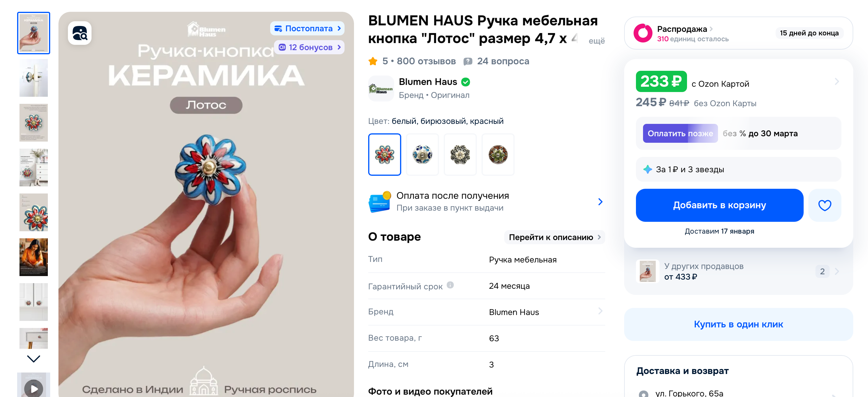Viewport: 868px width, 397px height.
Task: Expand more thumbnails with the down chevron
Action: pyautogui.click(x=34, y=359)
